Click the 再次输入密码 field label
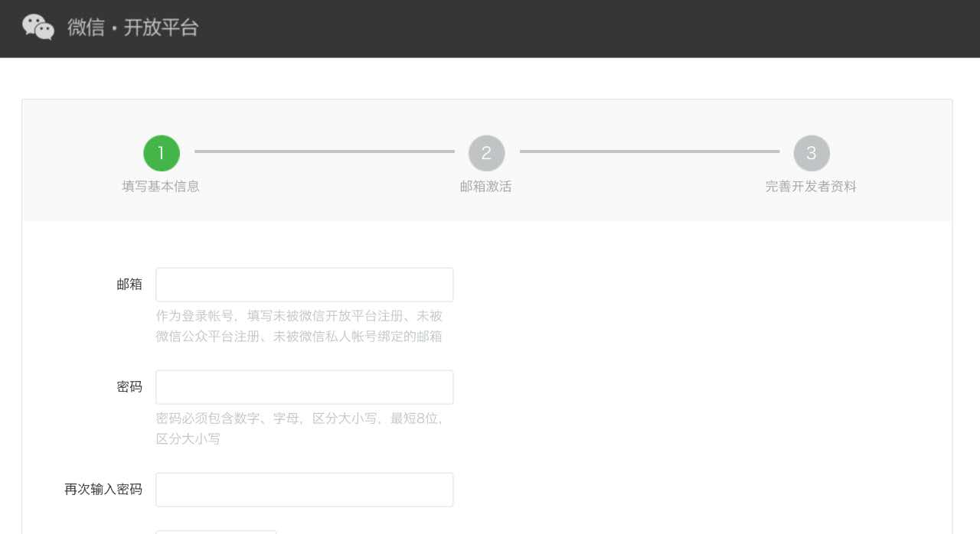980x534 pixels. 103,490
